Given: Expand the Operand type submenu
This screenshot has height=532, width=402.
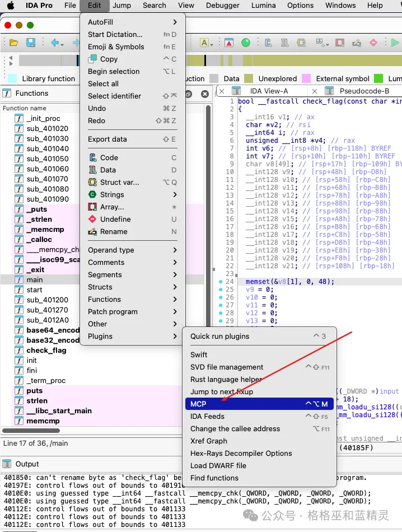Looking at the screenshot, I should pyautogui.click(x=132, y=250).
